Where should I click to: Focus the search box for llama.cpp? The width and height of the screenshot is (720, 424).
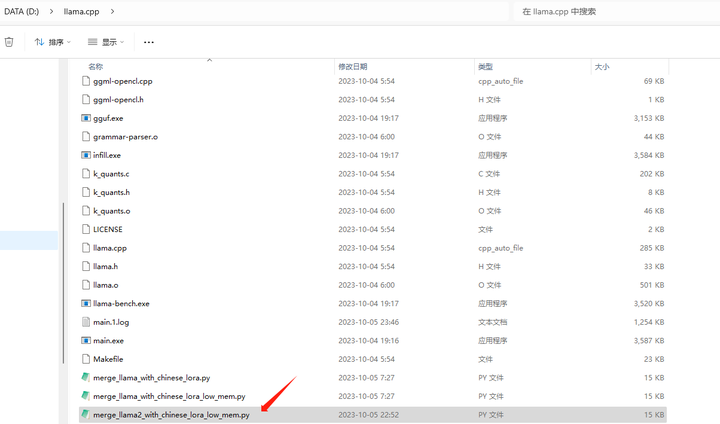pyautogui.click(x=615, y=12)
